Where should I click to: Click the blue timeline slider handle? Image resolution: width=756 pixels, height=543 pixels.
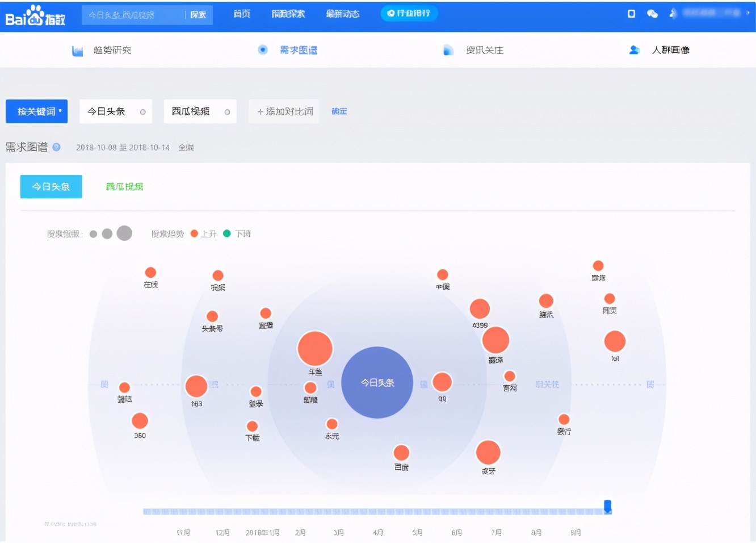607,506
